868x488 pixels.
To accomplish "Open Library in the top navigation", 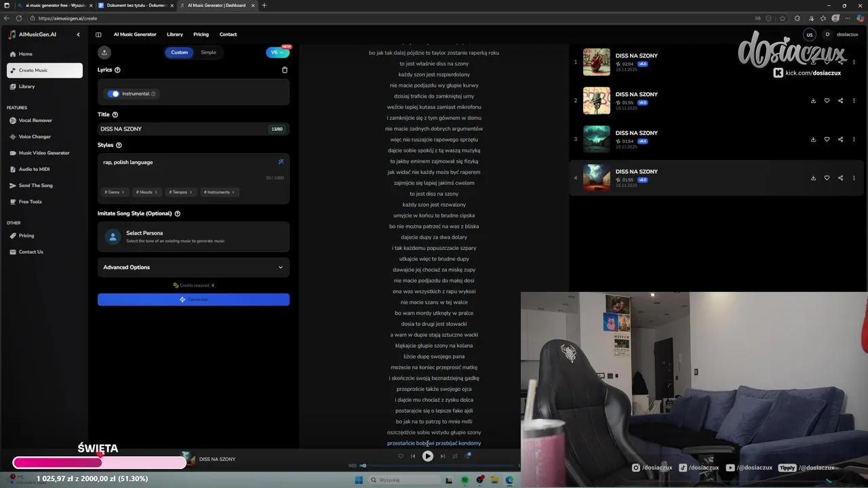I will 175,35.
